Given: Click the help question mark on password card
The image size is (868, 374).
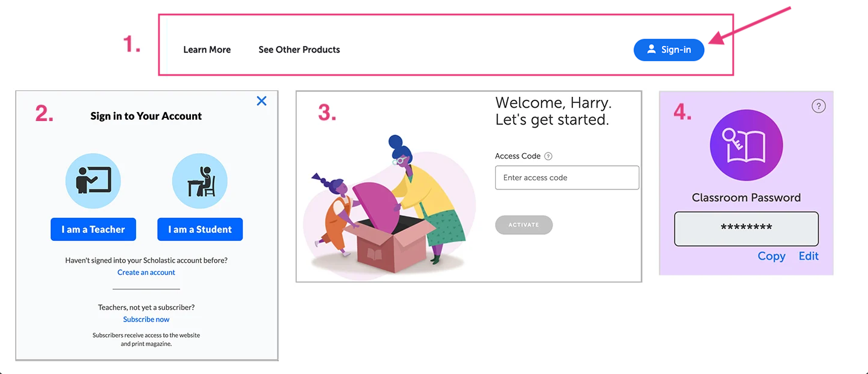Looking at the screenshot, I should [x=818, y=107].
